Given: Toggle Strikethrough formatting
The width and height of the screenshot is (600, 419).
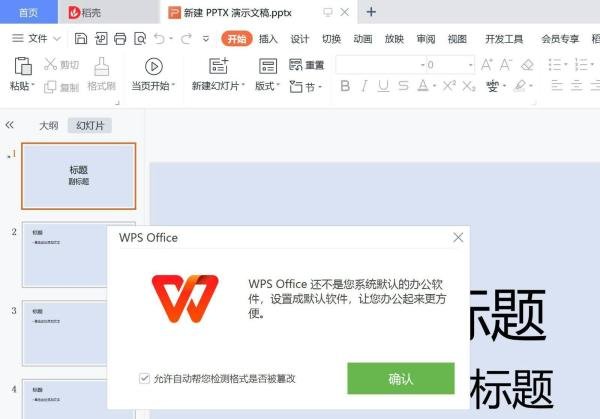Looking at the screenshot, I should [403, 86].
